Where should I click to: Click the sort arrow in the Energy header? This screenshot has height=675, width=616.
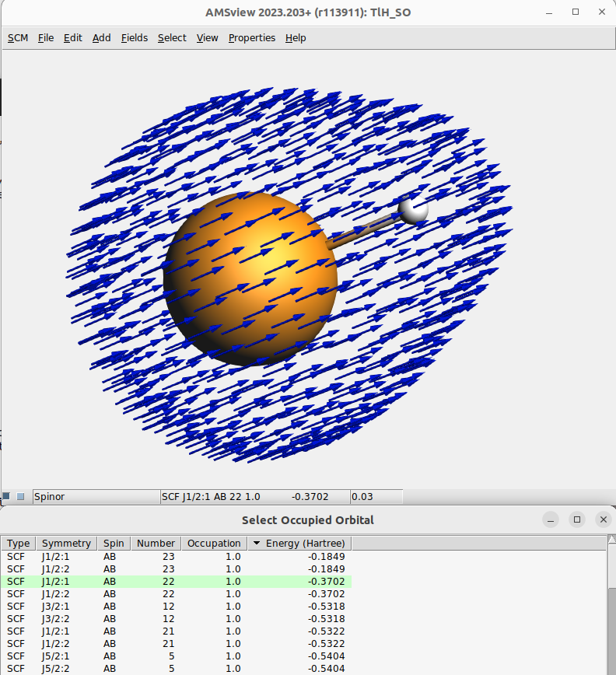pyautogui.click(x=257, y=543)
